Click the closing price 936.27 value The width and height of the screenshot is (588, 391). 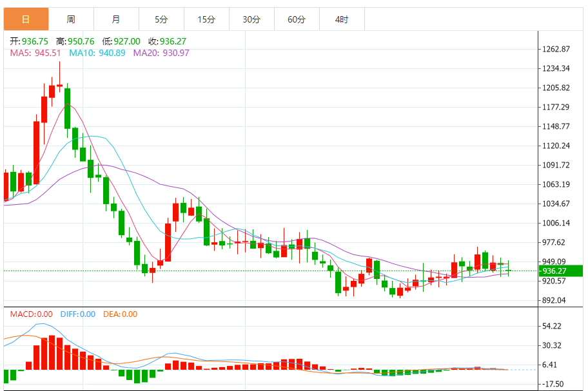(x=173, y=41)
